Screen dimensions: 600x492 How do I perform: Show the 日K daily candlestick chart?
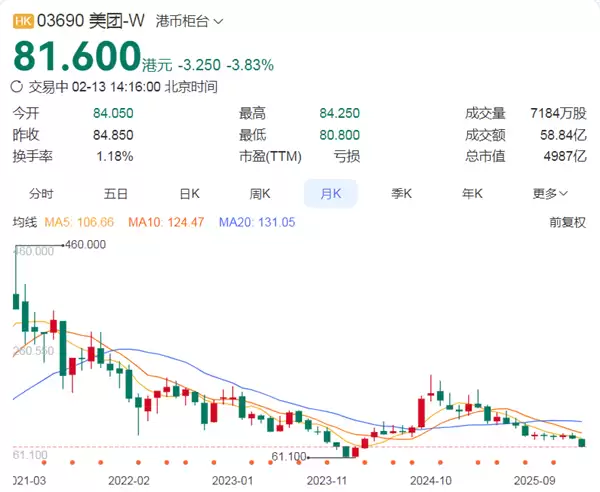[189, 193]
